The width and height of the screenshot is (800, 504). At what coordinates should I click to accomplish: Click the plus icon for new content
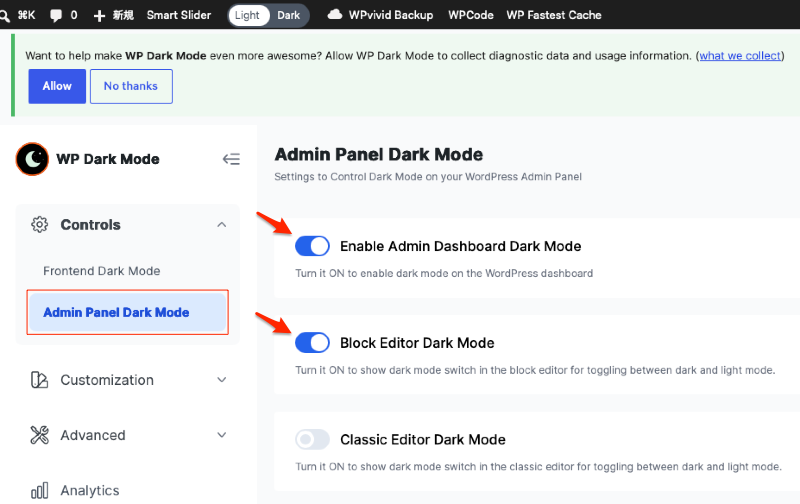[x=99, y=15]
